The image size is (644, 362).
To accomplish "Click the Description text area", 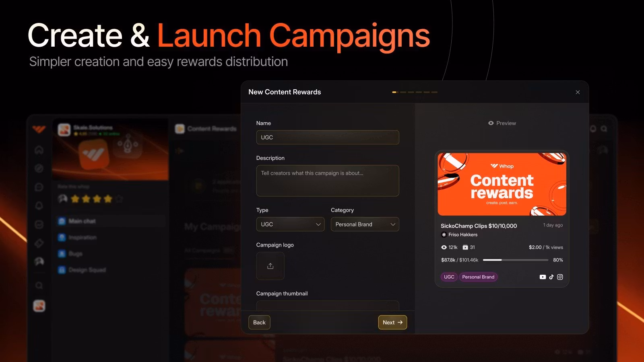I will pyautogui.click(x=328, y=181).
